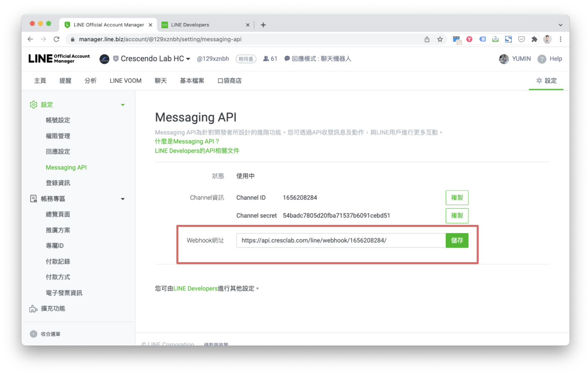Click the Help question mark icon
The image size is (588, 375).
[x=542, y=59]
